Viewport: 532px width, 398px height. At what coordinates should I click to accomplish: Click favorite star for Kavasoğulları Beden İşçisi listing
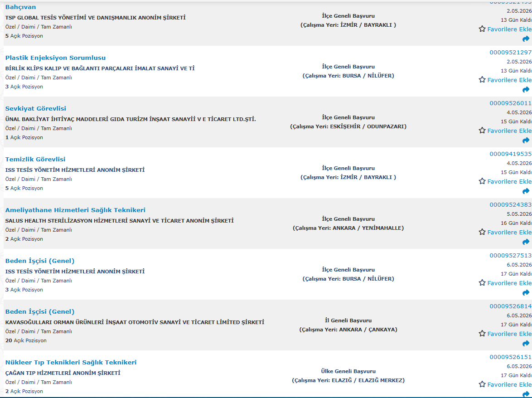click(x=482, y=334)
